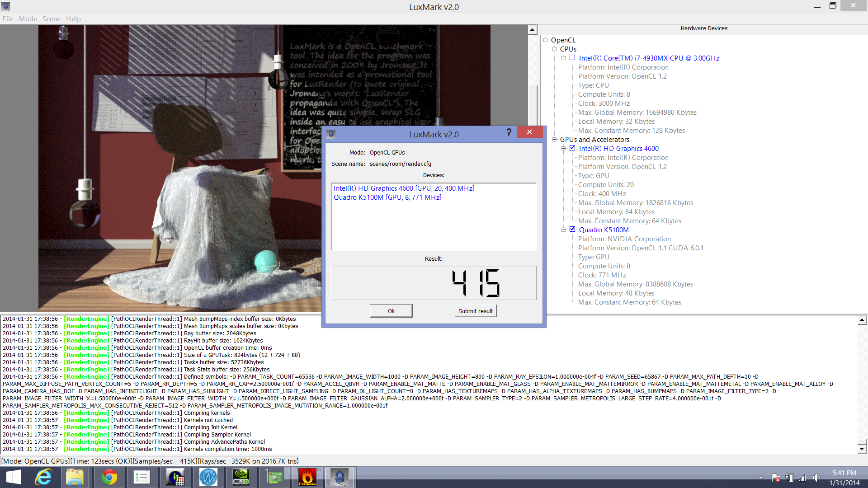
Task: Select 'Compute Units: 20' tree row
Action: click(606, 185)
